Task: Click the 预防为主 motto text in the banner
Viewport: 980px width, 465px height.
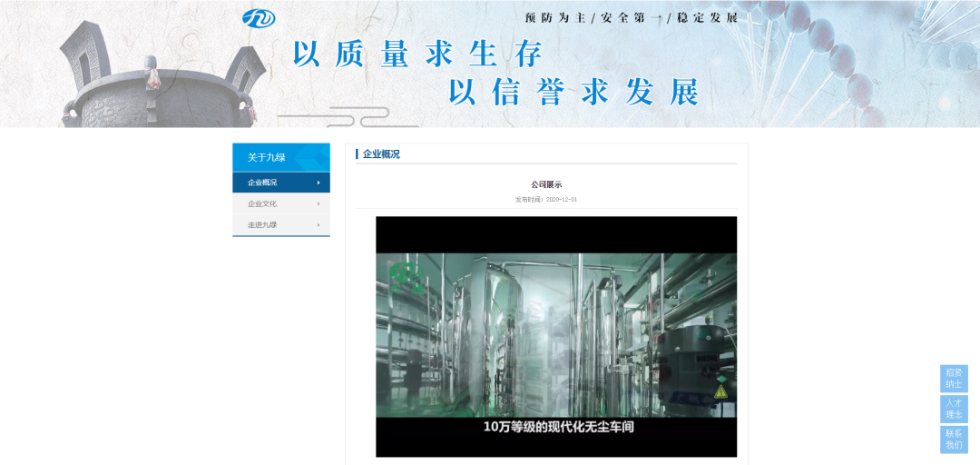Action: [x=556, y=17]
